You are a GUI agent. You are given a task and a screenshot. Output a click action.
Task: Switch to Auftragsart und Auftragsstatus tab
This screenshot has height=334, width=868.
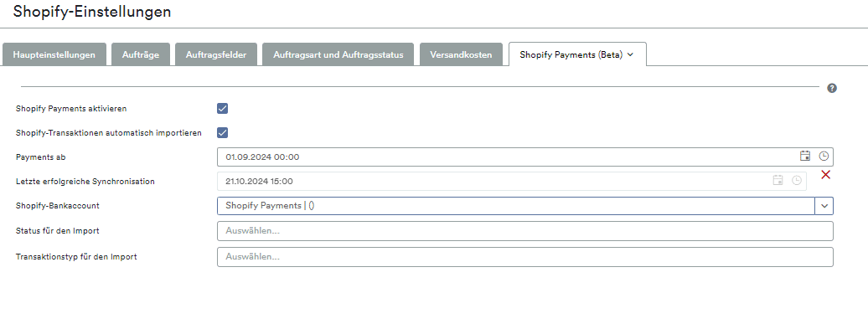338,54
